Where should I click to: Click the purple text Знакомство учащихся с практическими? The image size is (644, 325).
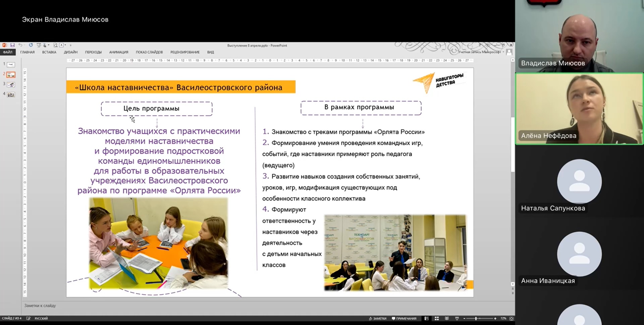tap(159, 131)
